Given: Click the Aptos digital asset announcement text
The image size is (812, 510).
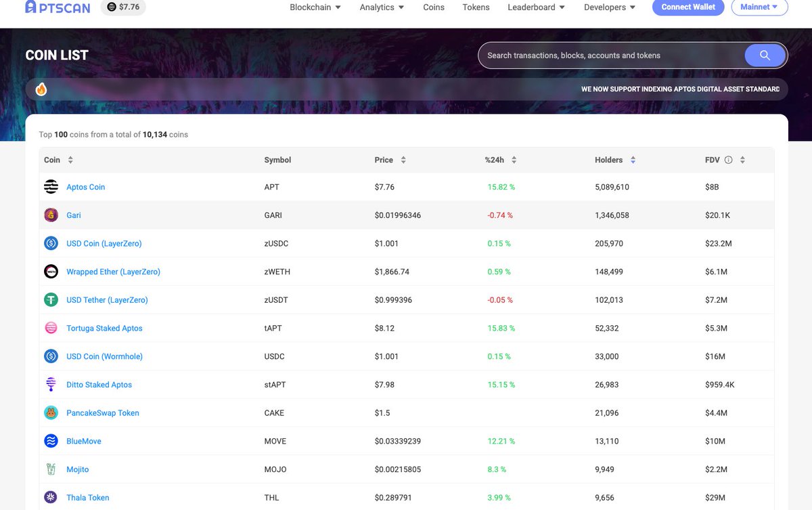Looking at the screenshot, I should 680,89.
